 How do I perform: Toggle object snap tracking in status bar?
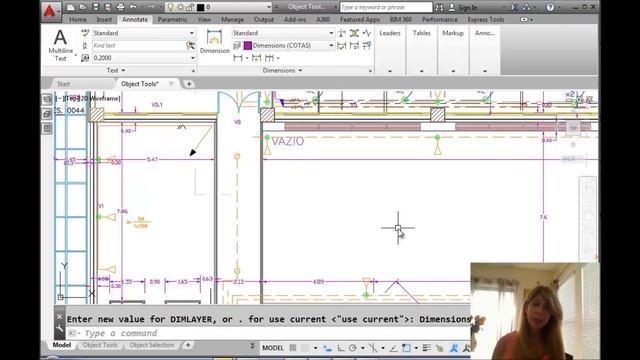(x=393, y=348)
